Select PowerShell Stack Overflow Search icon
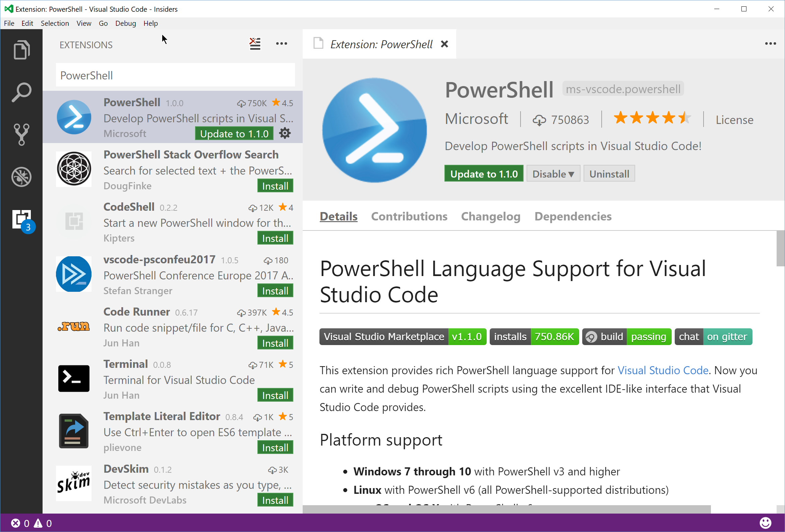Screen dimensions: 785x532 pyautogui.click(x=74, y=169)
